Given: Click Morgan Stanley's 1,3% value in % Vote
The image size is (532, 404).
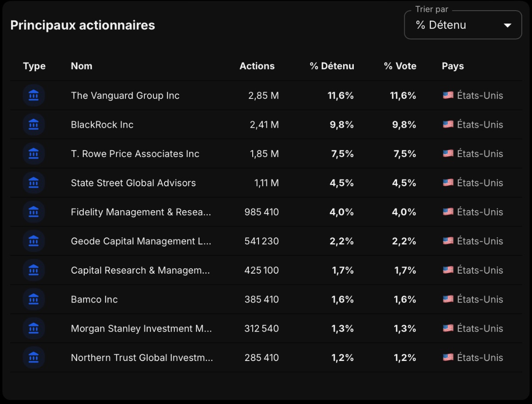Looking at the screenshot, I should (x=405, y=329).
